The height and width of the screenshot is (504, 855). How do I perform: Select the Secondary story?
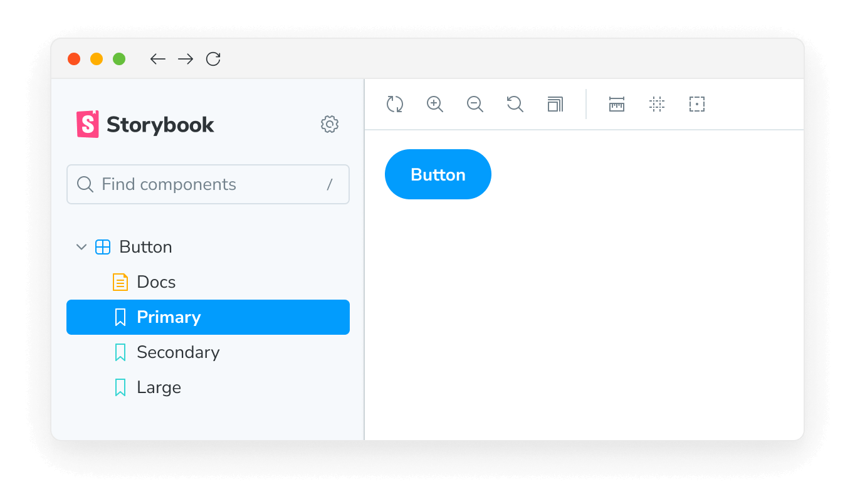tap(177, 352)
